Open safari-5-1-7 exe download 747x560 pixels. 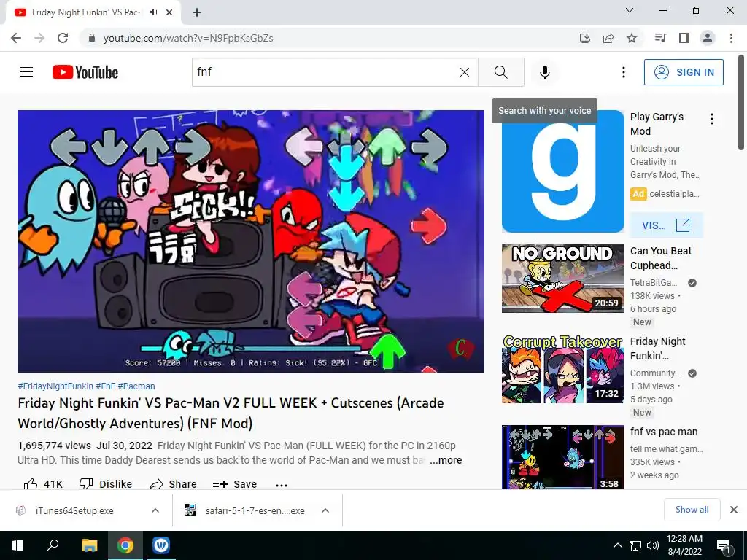click(255, 510)
